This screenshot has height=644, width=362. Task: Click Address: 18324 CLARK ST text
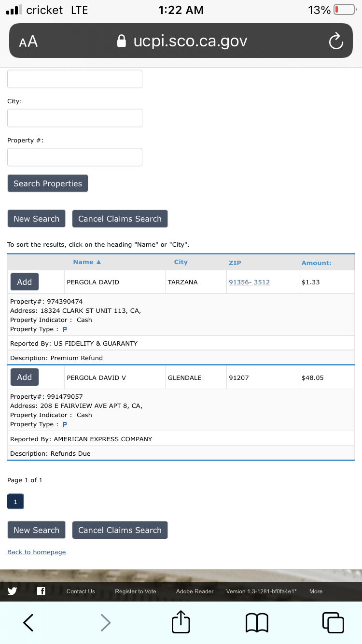76,310
